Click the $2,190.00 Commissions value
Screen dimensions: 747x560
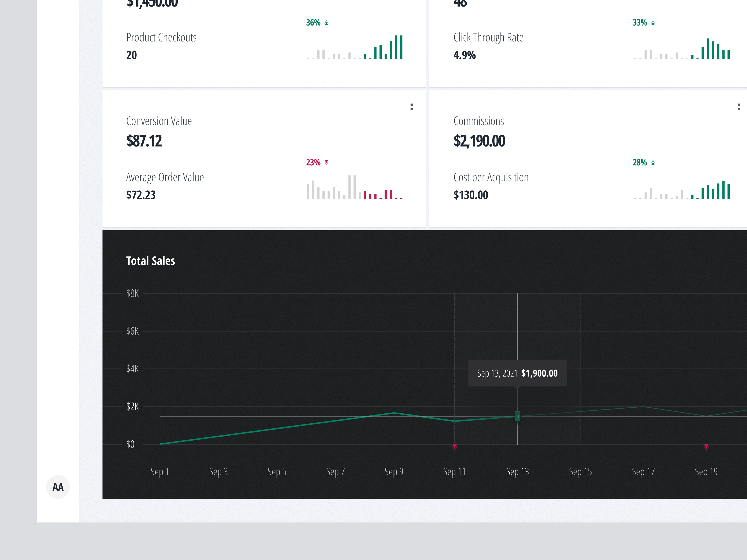[x=479, y=141]
